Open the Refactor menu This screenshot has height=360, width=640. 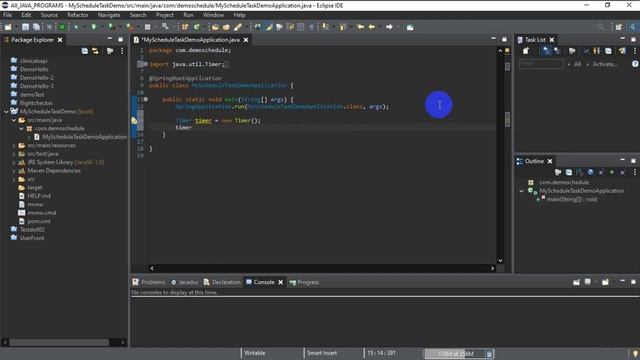(78, 15)
